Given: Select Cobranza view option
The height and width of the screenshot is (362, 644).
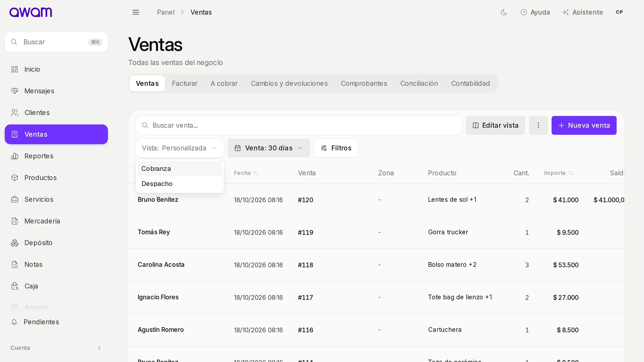Looking at the screenshot, I should (180, 169).
